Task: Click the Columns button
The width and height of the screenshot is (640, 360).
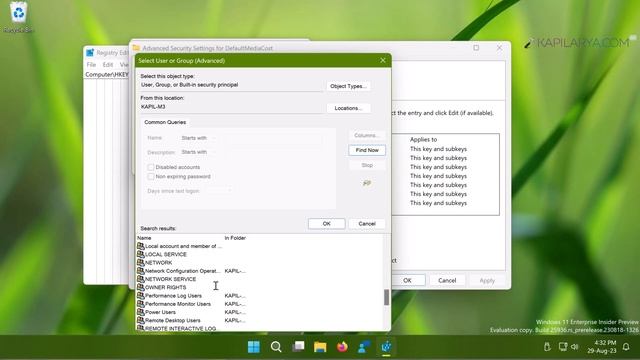Action: pyautogui.click(x=367, y=135)
